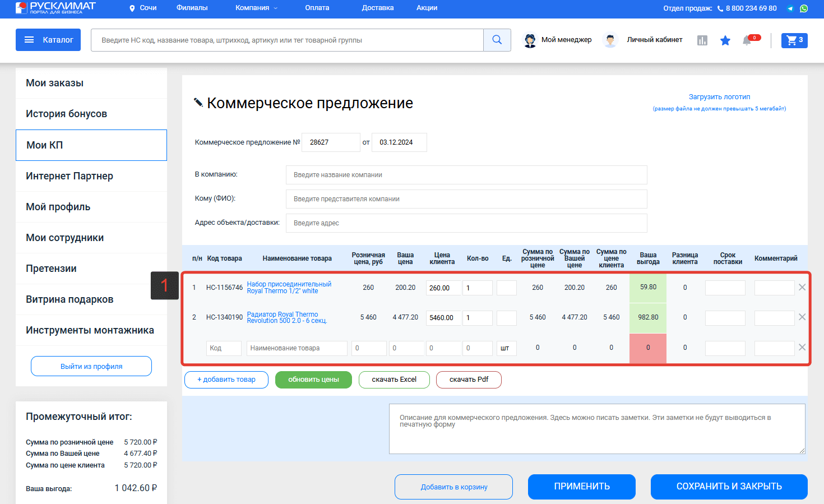The image size is (824, 504).
Task: Click the search magnifier button
Action: [x=497, y=40]
